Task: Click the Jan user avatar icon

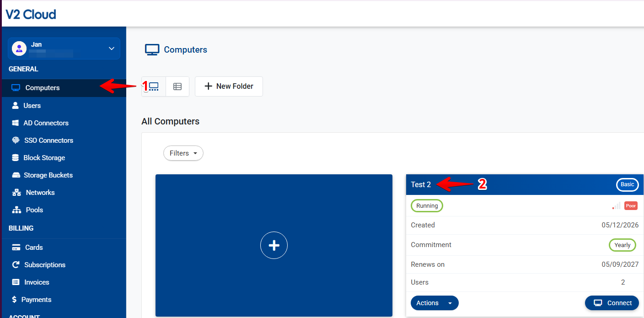Action: 19,49
